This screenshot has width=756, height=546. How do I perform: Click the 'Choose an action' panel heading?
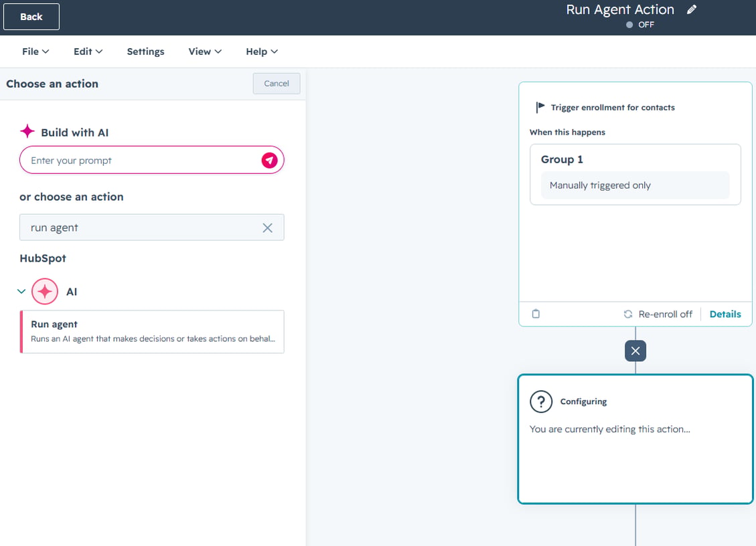(x=52, y=84)
